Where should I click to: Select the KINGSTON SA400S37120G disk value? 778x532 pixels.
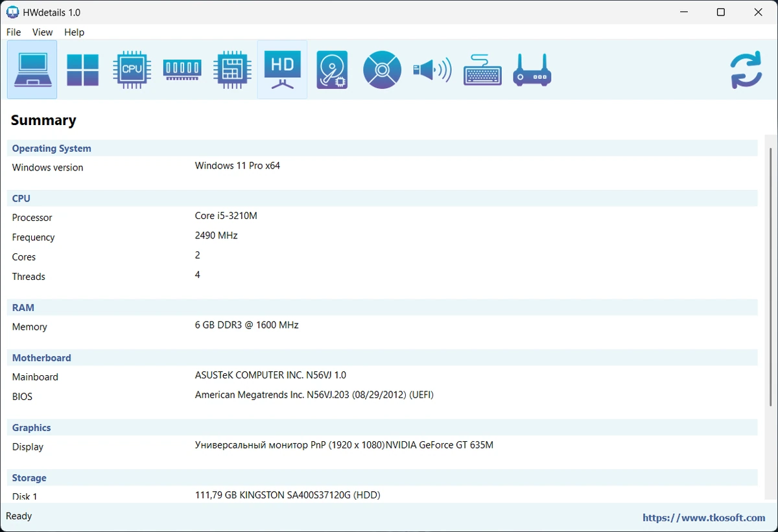(x=288, y=495)
